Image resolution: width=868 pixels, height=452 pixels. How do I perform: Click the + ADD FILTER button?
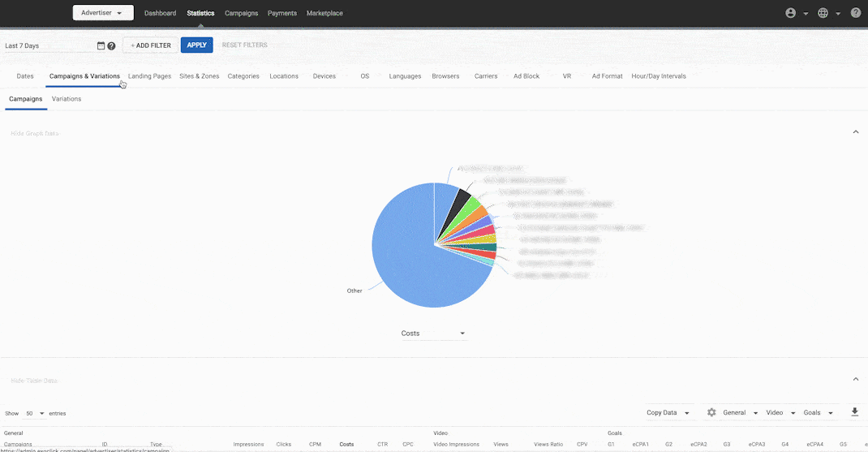pyautogui.click(x=151, y=45)
